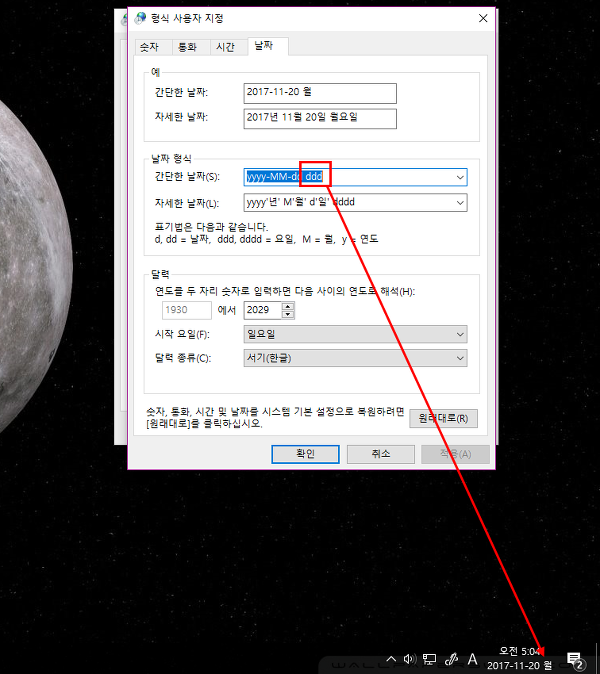Image resolution: width=600 pixels, height=674 pixels.
Task: Switch to the 숫자 tab
Action: 149,47
